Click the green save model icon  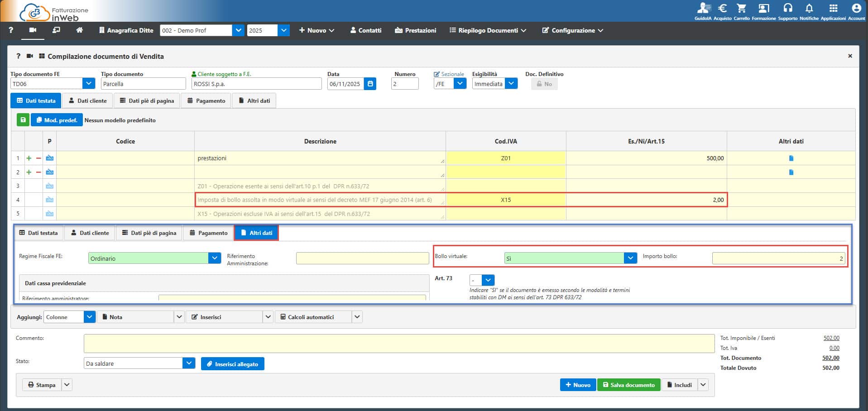pyautogui.click(x=23, y=120)
